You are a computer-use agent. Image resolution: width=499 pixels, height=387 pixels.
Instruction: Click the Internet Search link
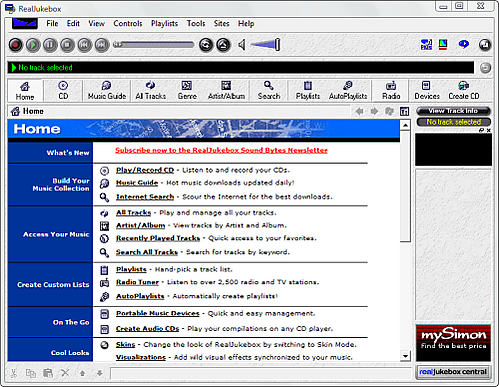[145, 197]
